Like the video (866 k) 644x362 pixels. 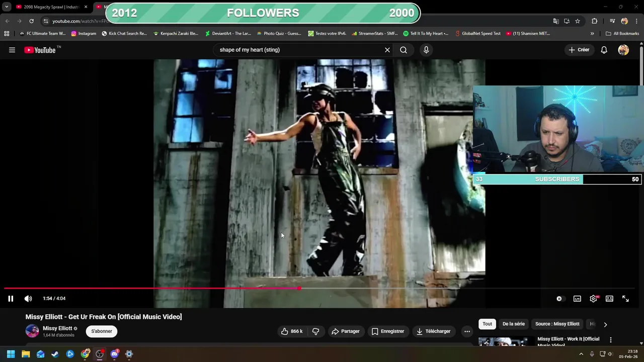click(x=292, y=331)
